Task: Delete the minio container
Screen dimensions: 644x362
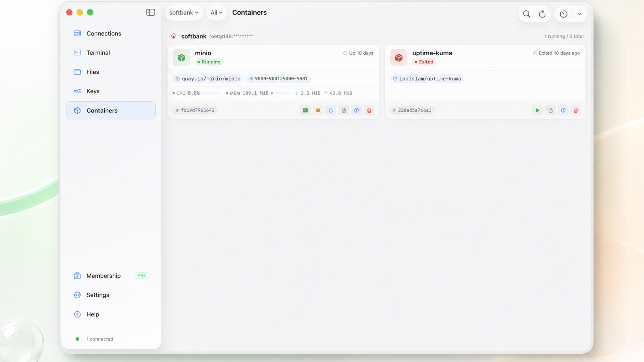Action: click(x=369, y=110)
